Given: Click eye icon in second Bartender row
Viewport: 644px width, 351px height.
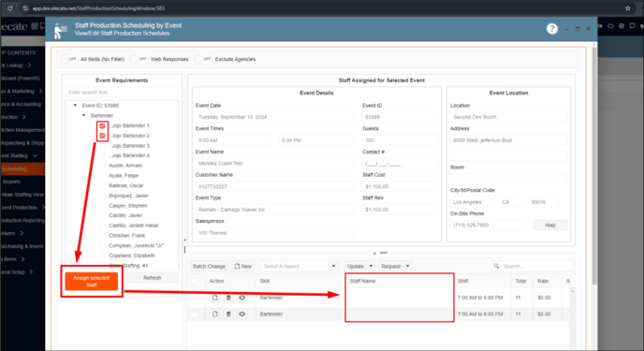Looking at the screenshot, I should click(x=241, y=314).
